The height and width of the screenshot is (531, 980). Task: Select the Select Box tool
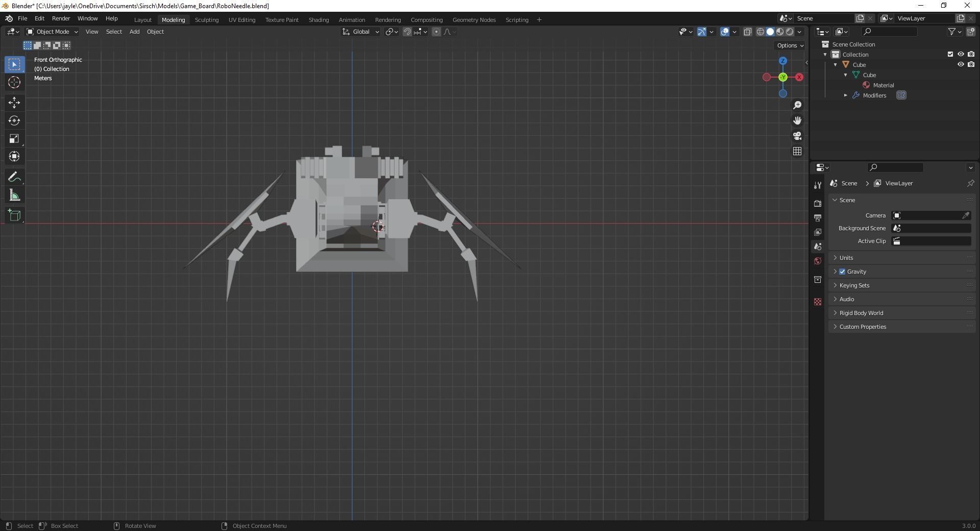pyautogui.click(x=14, y=64)
